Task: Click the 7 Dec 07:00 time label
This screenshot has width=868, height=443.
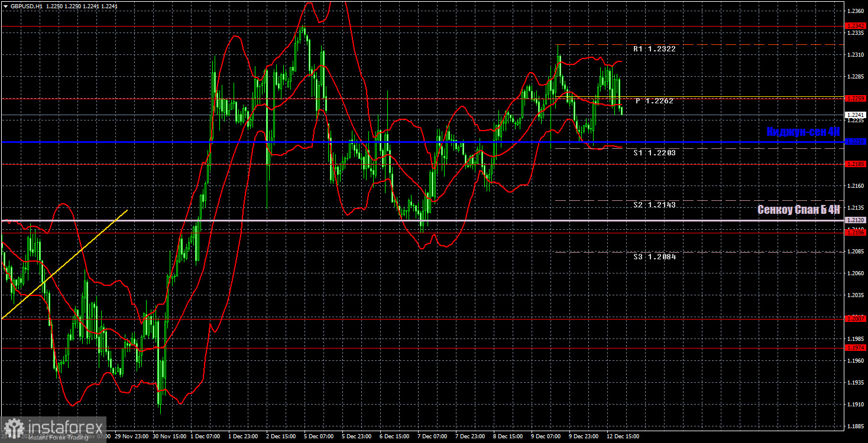Action: click(433, 437)
